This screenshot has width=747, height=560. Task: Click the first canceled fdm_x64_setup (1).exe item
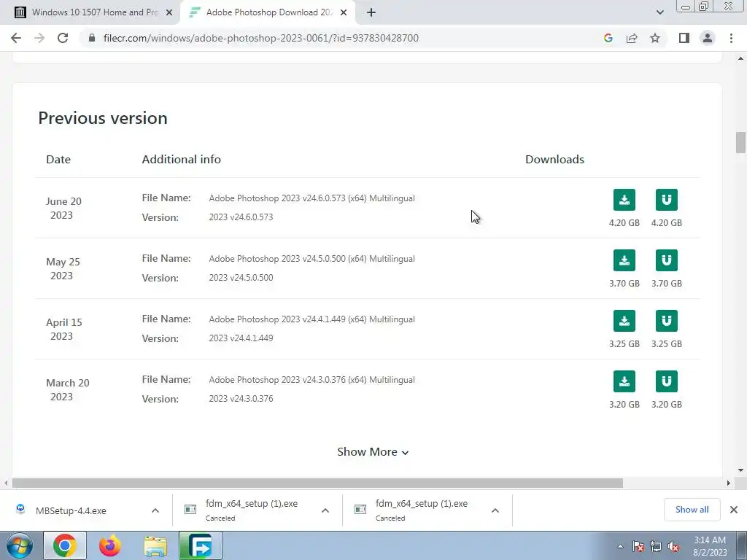pos(252,510)
